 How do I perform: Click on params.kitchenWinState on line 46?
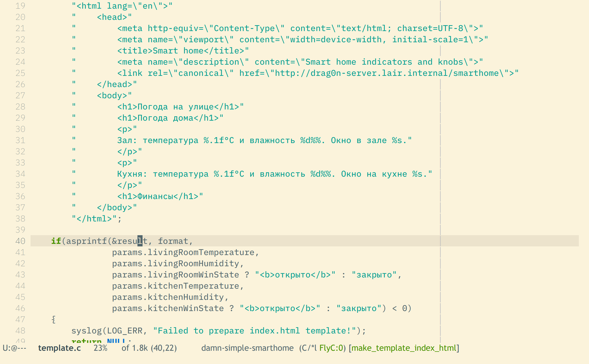[x=168, y=308]
